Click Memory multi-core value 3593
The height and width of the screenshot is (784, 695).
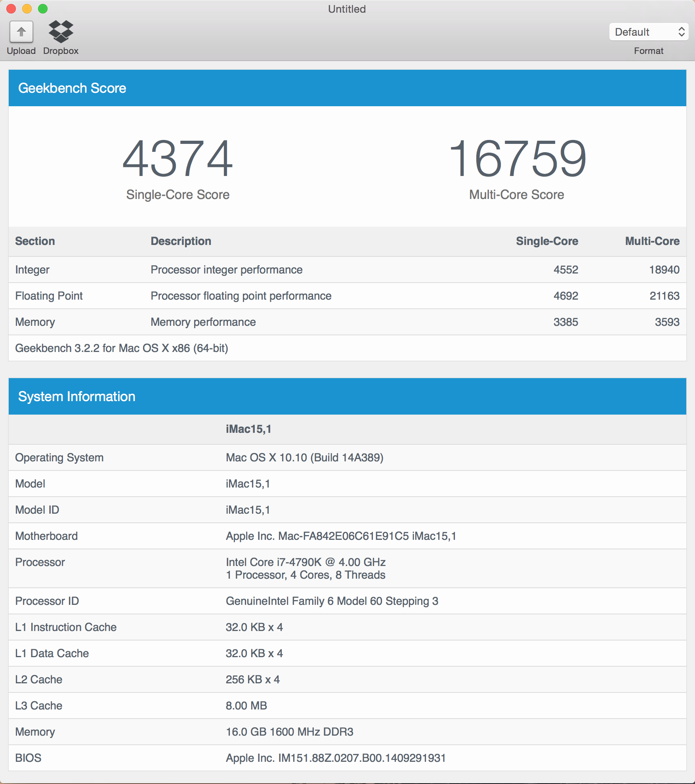tap(667, 322)
